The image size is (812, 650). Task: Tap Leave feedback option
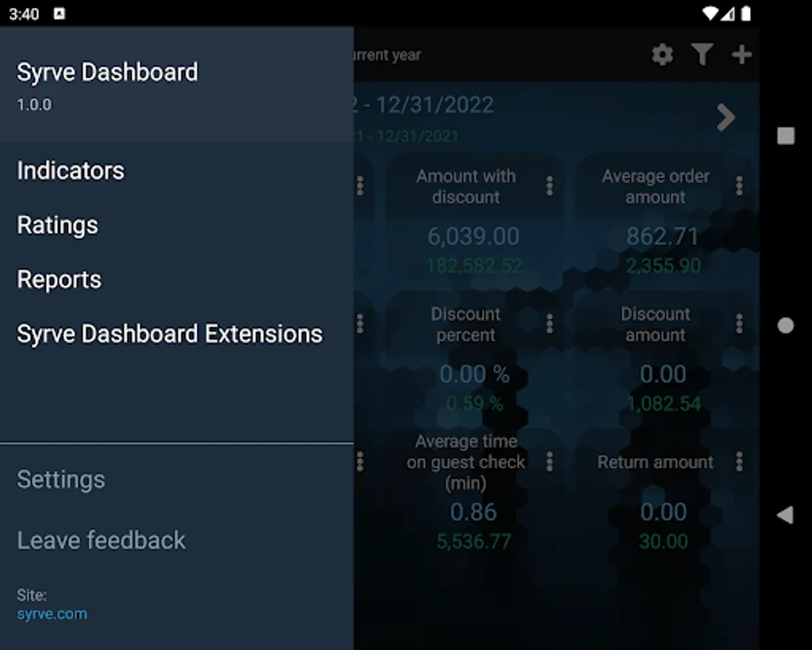(x=101, y=540)
